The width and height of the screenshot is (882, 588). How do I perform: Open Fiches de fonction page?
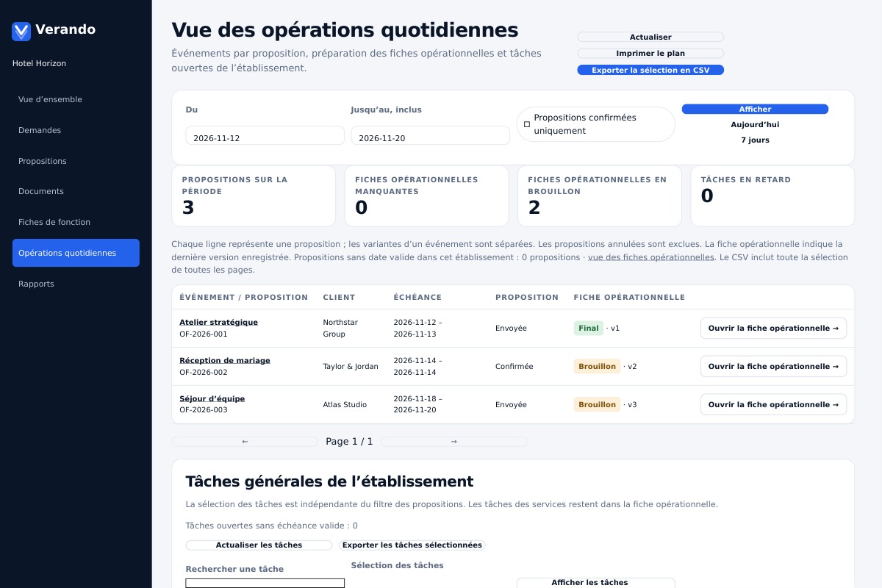(76, 222)
